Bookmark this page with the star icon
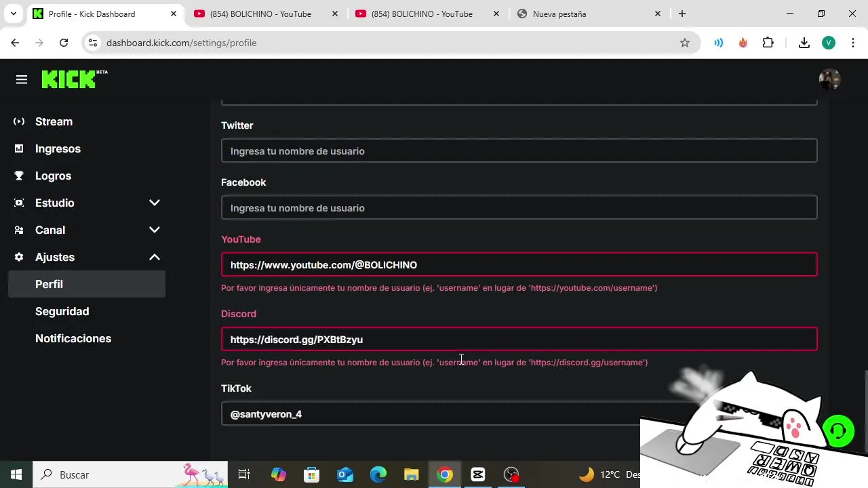 [685, 43]
